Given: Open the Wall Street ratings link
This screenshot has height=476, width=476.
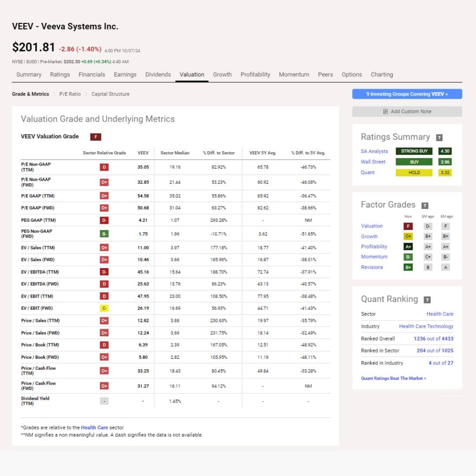Looking at the screenshot, I should point(373,162).
